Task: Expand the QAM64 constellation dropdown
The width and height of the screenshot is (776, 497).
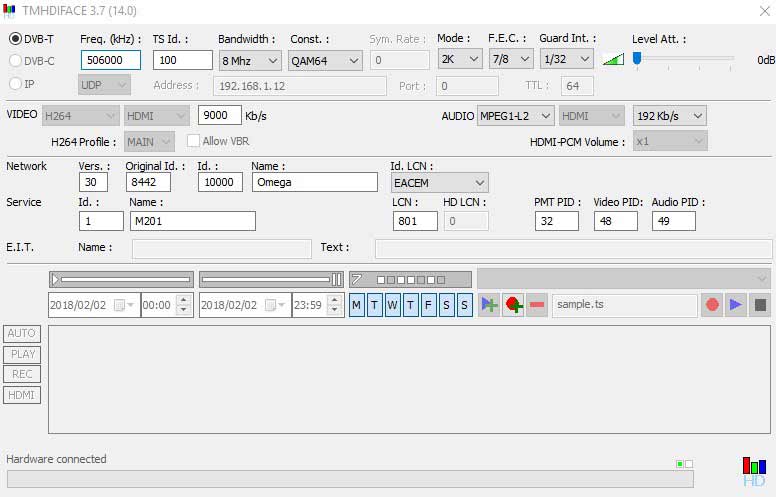Action: click(x=325, y=60)
